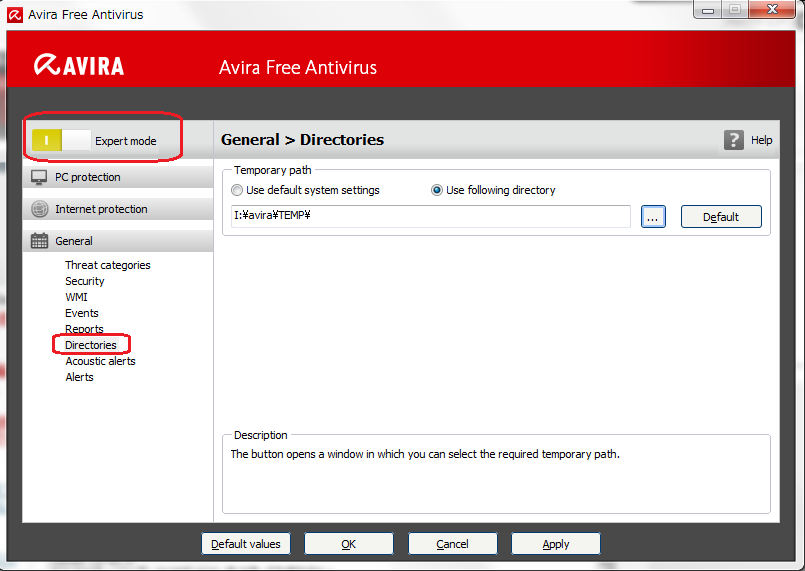This screenshot has width=805, height=571.
Task: Collapse the General section
Action: click(118, 241)
